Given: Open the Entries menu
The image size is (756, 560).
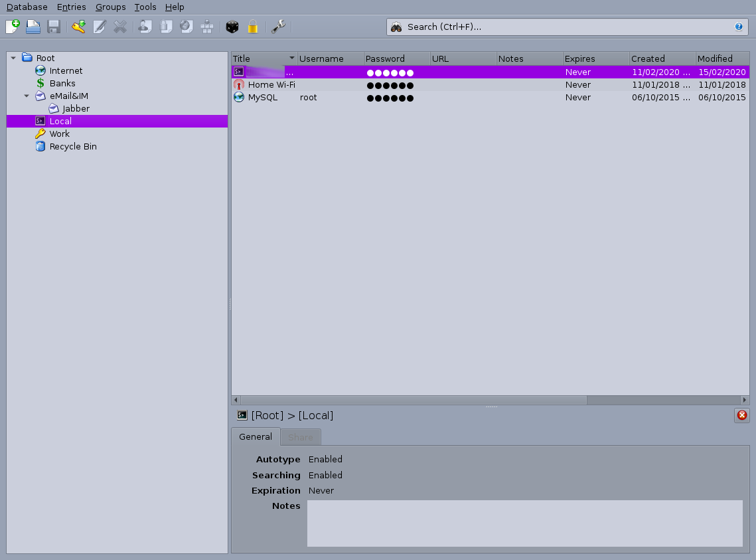Looking at the screenshot, I should click(71, 7).
